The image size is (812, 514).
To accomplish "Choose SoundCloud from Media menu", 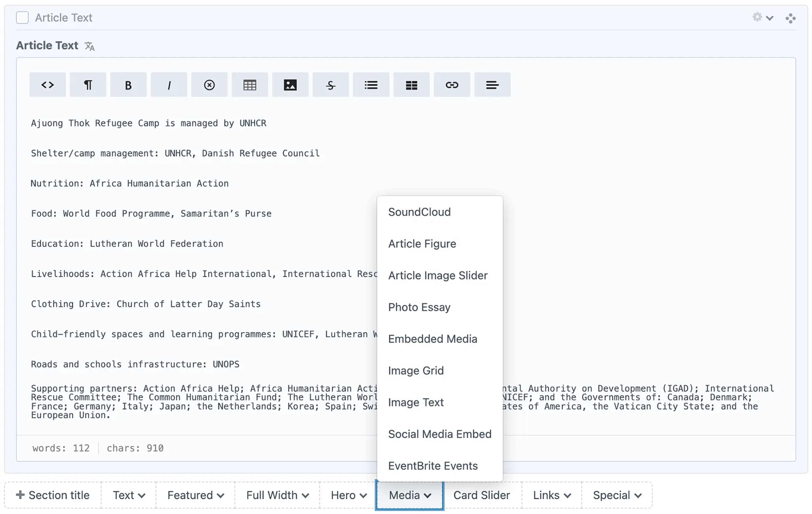I will pyautogui.click(x=440, y=212).
